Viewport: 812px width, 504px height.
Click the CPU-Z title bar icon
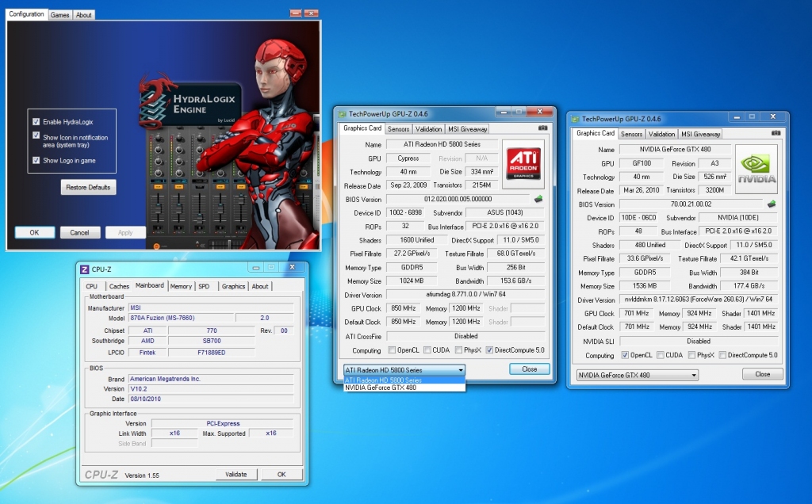point(84,269)
